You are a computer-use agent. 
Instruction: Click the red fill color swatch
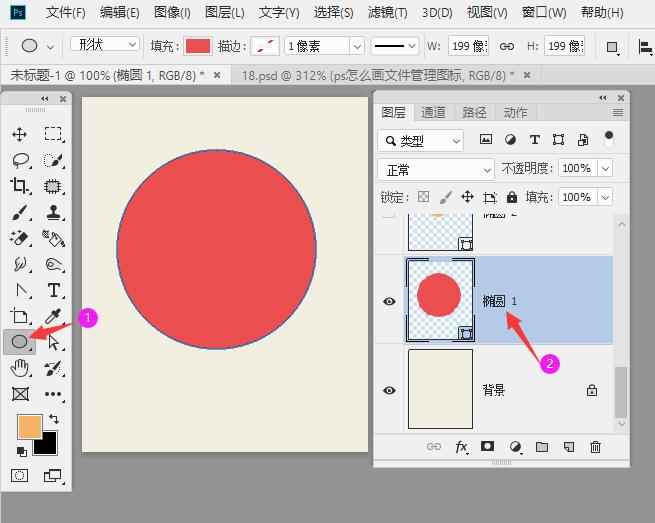pos(197,46)
